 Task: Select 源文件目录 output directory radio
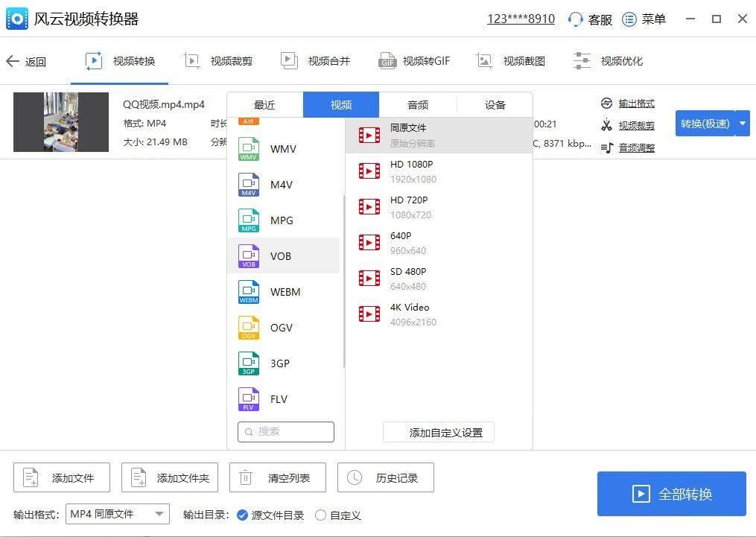coord(243,515)
